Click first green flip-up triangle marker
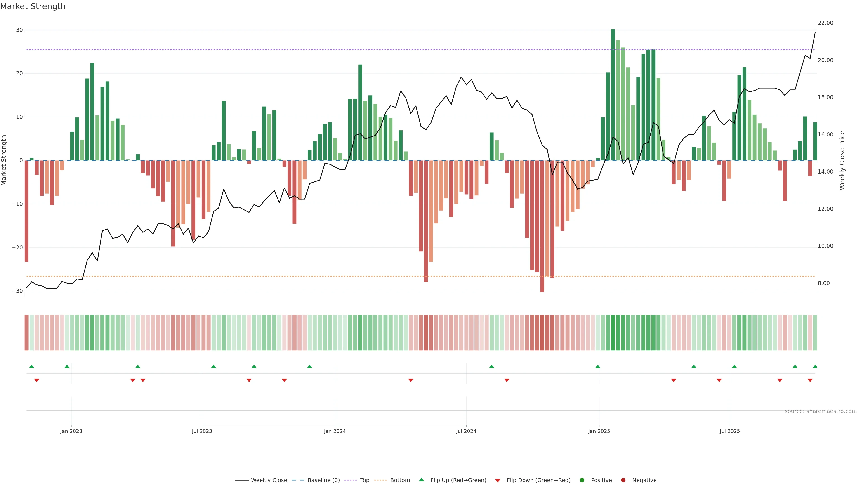Image resolution: width=868 pixels, height=488 pixels. [32, 366]
